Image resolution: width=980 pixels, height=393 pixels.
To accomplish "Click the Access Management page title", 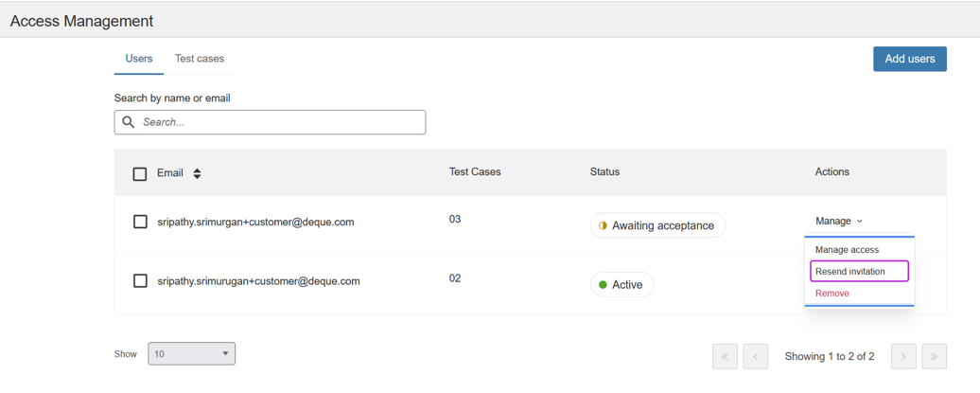I will (81, 21).
